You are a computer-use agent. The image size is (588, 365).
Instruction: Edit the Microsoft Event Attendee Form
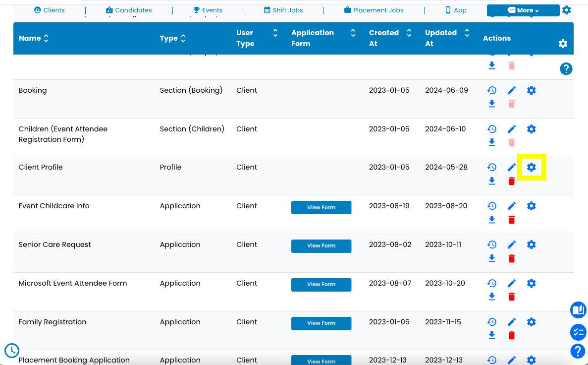tap(512, 284)
